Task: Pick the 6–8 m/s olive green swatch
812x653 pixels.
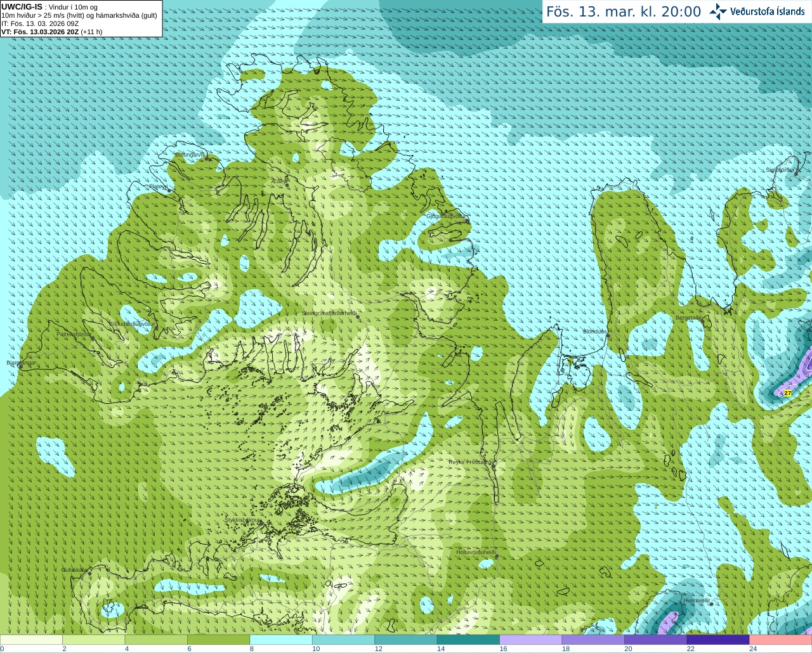Action: [x=218, y=640]
